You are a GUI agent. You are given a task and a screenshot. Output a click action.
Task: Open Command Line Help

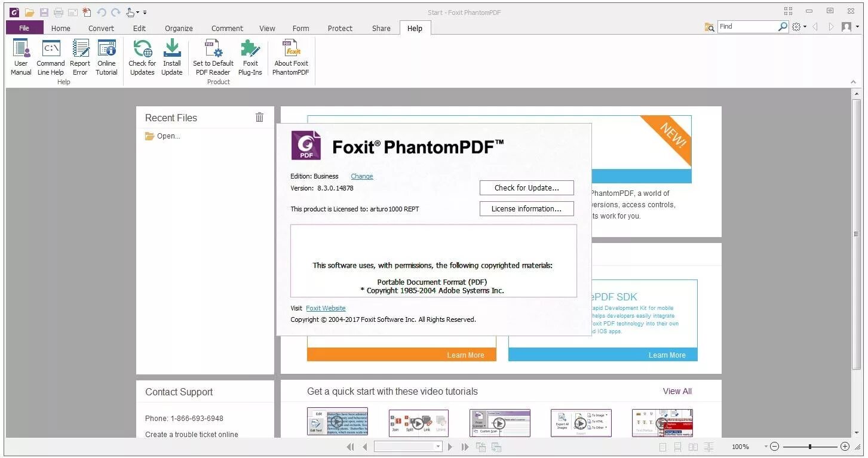[51, 57]
